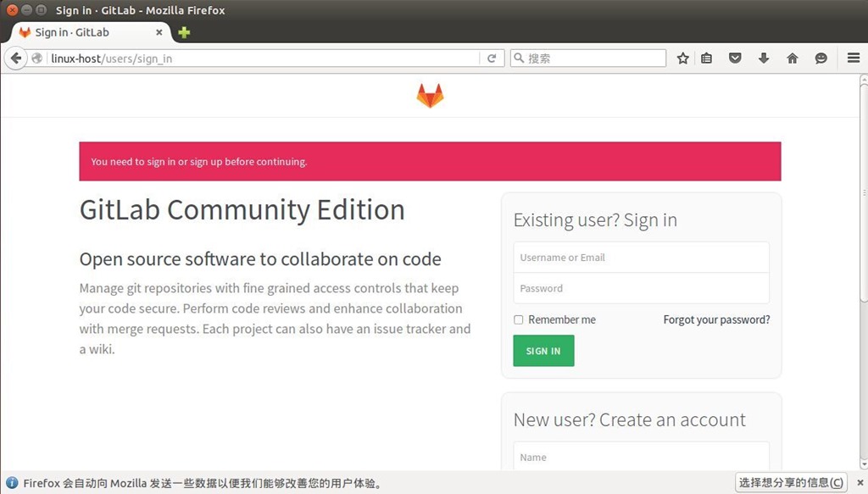Viewport: 868px width, 494px height.
Task: Click the bookmark star icon
Action: point(682,58)
